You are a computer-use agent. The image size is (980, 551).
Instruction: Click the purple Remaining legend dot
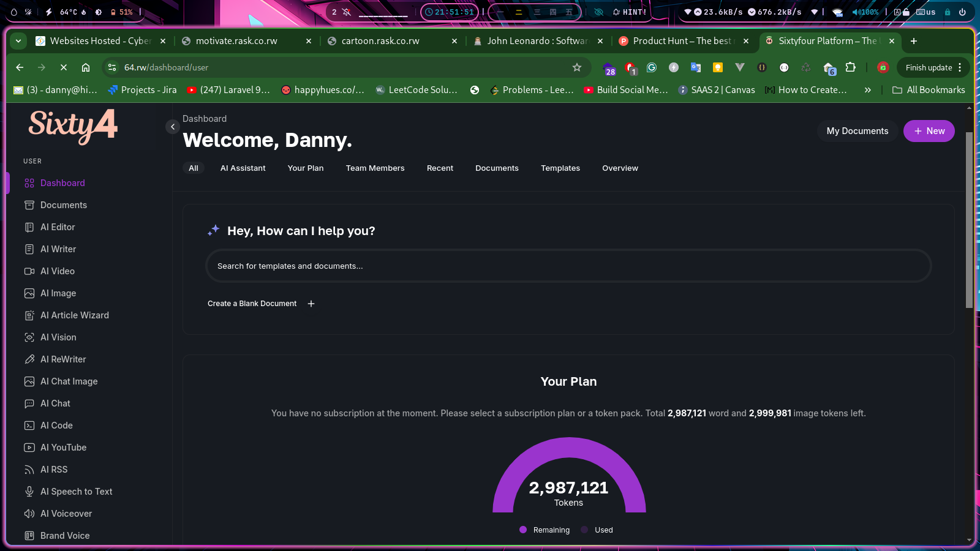point(523,530)
